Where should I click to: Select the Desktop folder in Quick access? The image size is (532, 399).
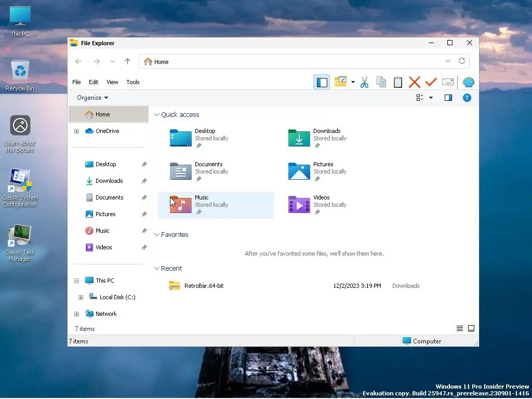pyautogui.click(x=216, y=138)
